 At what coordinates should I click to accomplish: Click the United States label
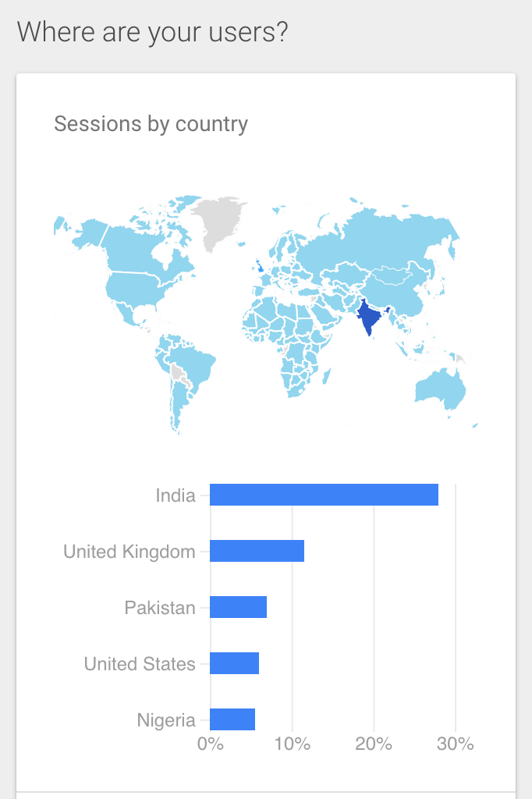(140, 663)
